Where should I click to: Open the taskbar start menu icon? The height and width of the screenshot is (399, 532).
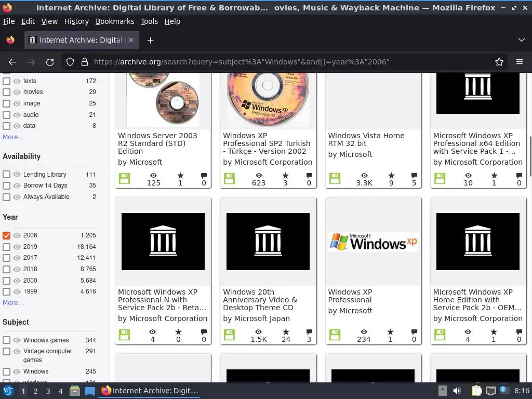point(8,391)
